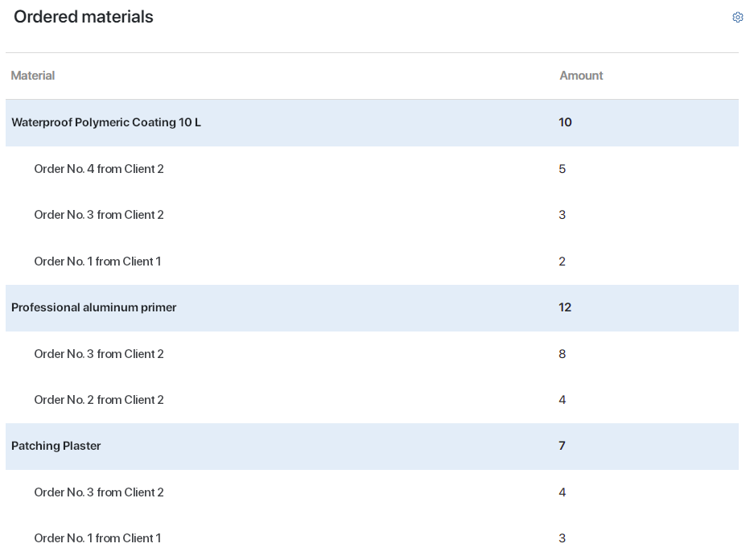Collapse the Patching Plaster group row
The height and width of the screenshot is (560, 750).
[x=56, y=446]
